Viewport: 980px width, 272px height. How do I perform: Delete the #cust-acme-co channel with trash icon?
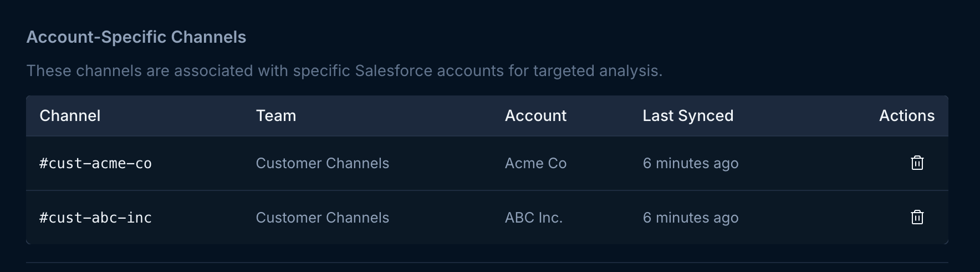pyautogui.click(x=917, y=163)
